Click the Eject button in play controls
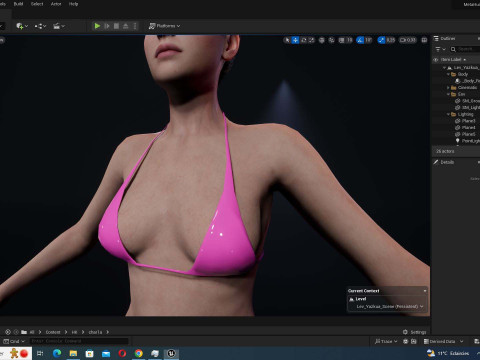 [126, 26]
